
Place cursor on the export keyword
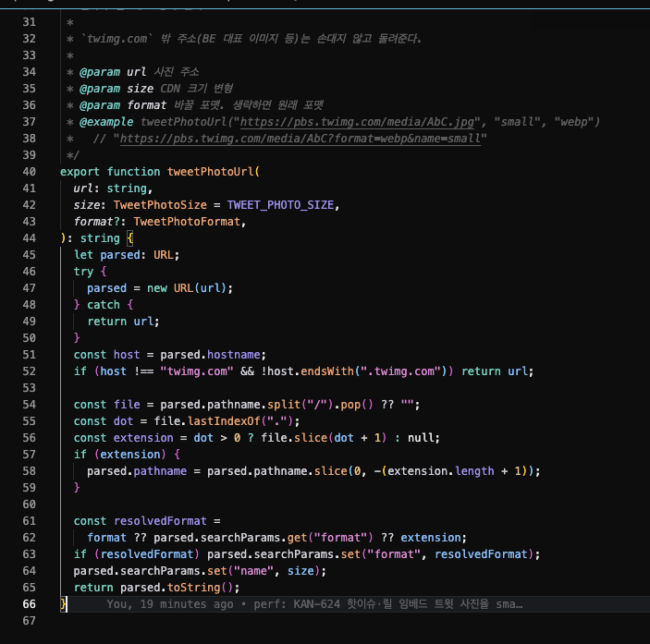click(80, 172)
